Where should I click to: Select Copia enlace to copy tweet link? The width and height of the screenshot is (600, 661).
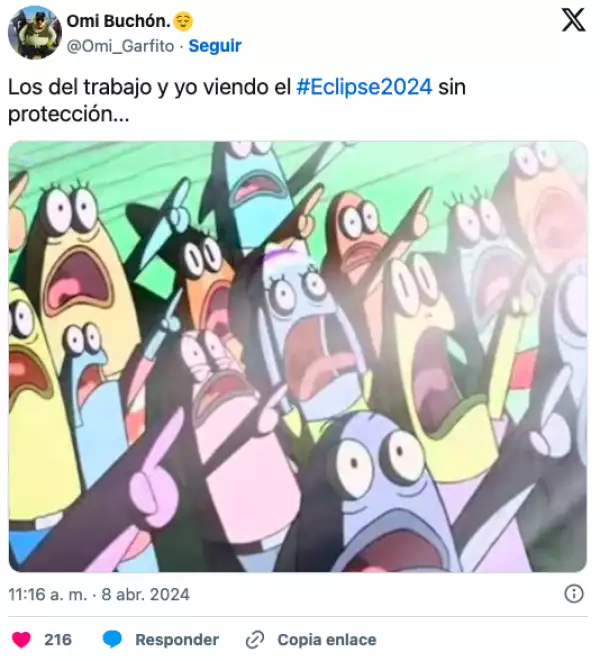(x=327, y=640)
